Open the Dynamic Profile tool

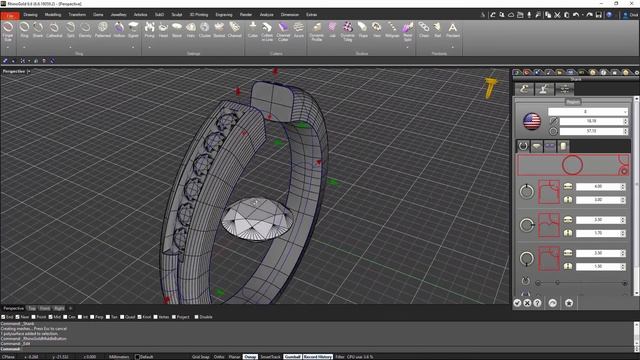(x=317, y=31)
